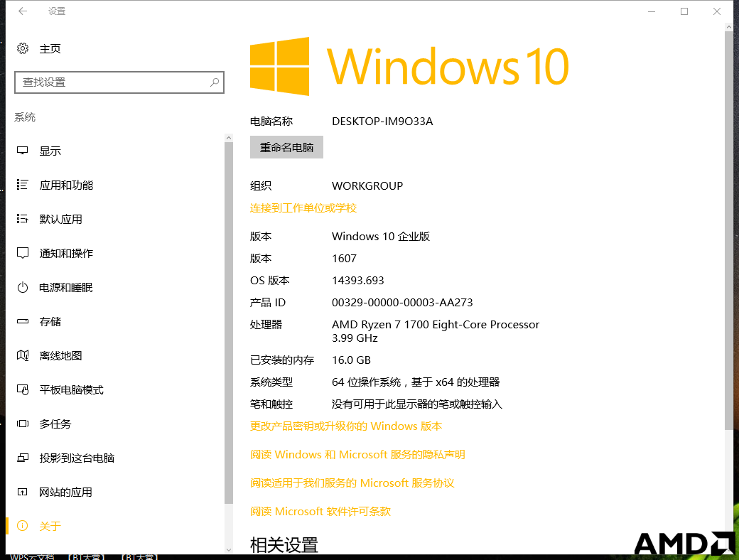Click the 相关设置 heading
Viewport: 739px width, 560px height.
(x=284, y=545)
